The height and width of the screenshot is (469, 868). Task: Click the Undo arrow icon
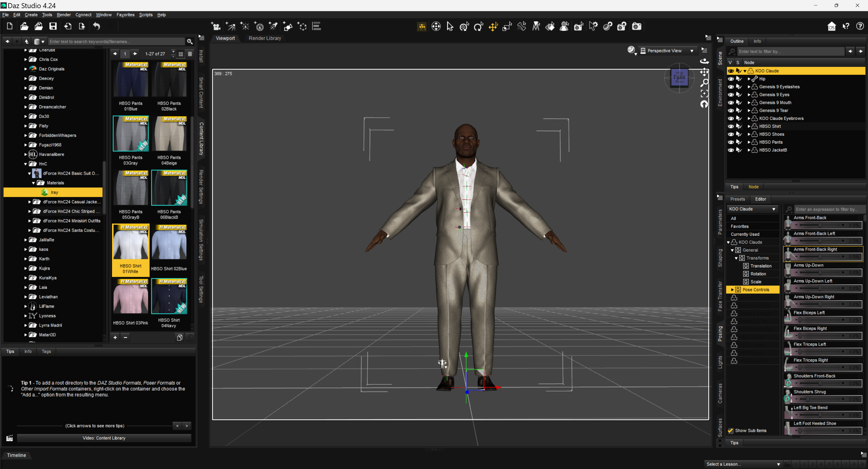pos(97,26)
